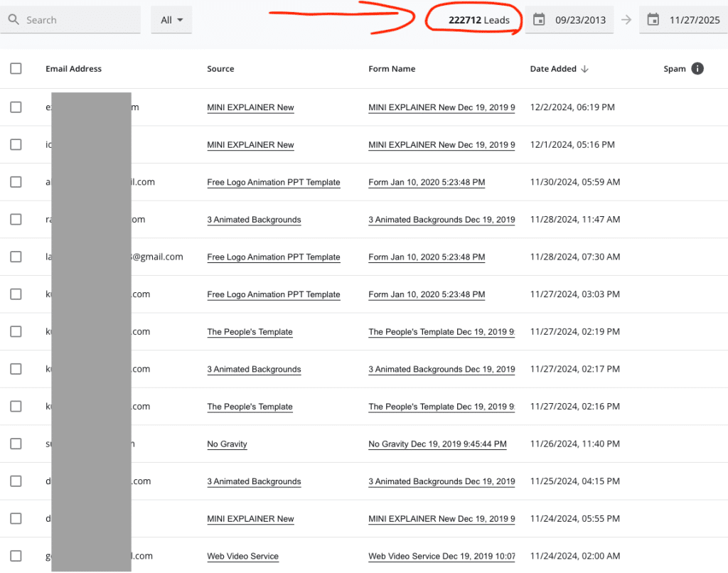Open MINI EXPLAINER New source, 11/24/2024 row

[x=250, y=519]
